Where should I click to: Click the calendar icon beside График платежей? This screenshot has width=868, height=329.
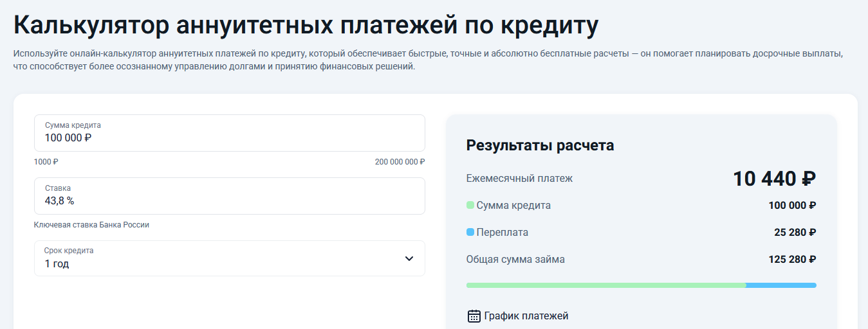click(474, 316)
